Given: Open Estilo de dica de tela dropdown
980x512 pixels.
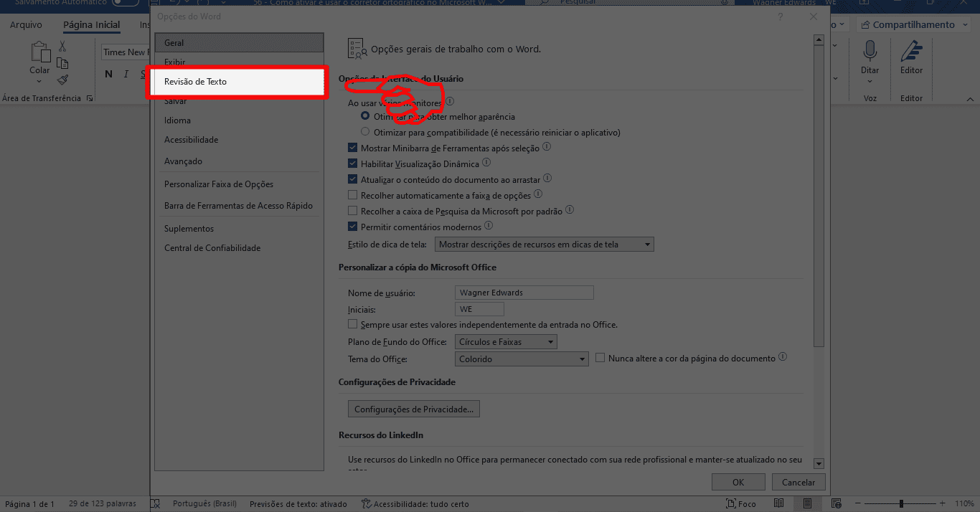Looking at the screenshot, I should click(545, 245).
